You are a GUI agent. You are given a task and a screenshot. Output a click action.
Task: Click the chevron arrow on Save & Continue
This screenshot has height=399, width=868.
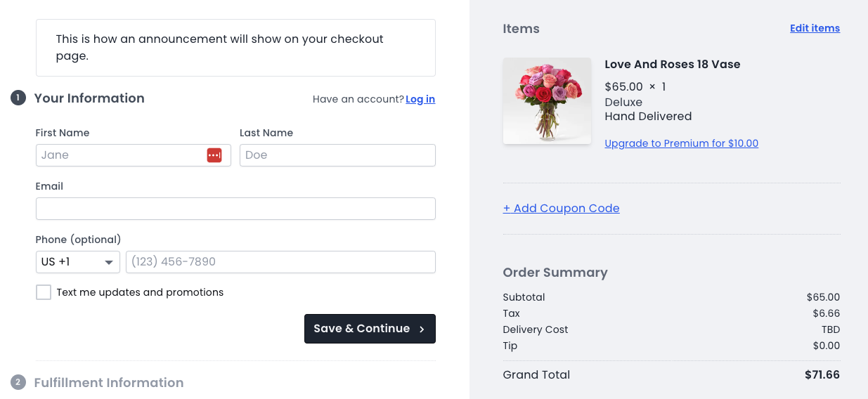tap(422, 329)
